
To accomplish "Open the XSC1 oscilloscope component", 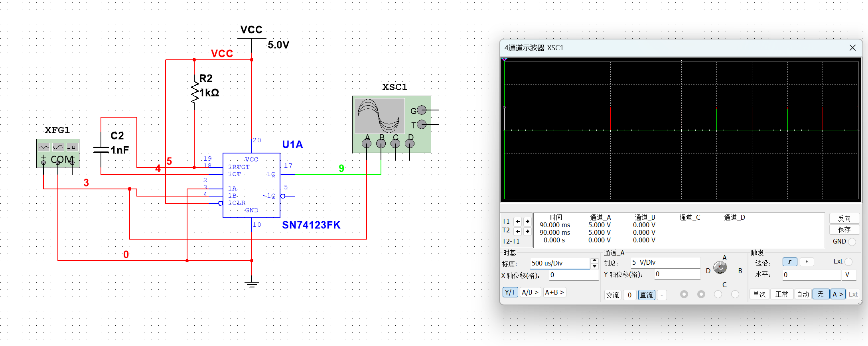I will tap(391, 124).
